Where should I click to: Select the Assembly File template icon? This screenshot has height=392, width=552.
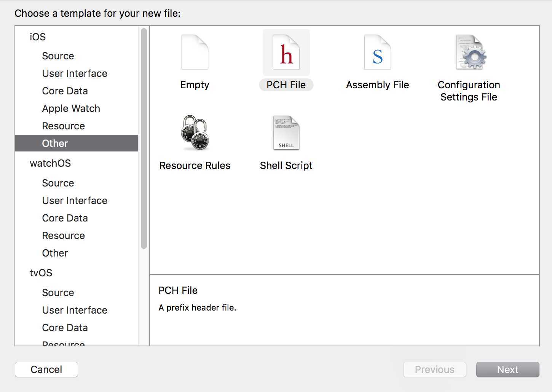[377, 53]
